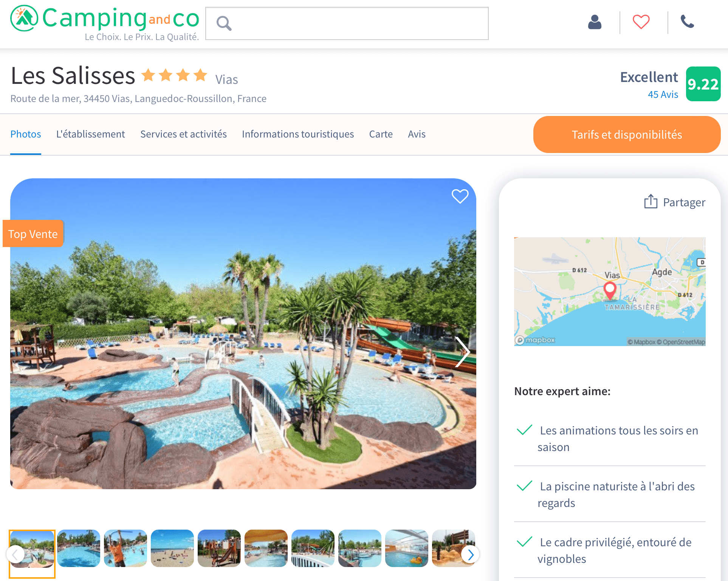
Task: Toggle favorite heart on main photo
Action: [460, 196]
